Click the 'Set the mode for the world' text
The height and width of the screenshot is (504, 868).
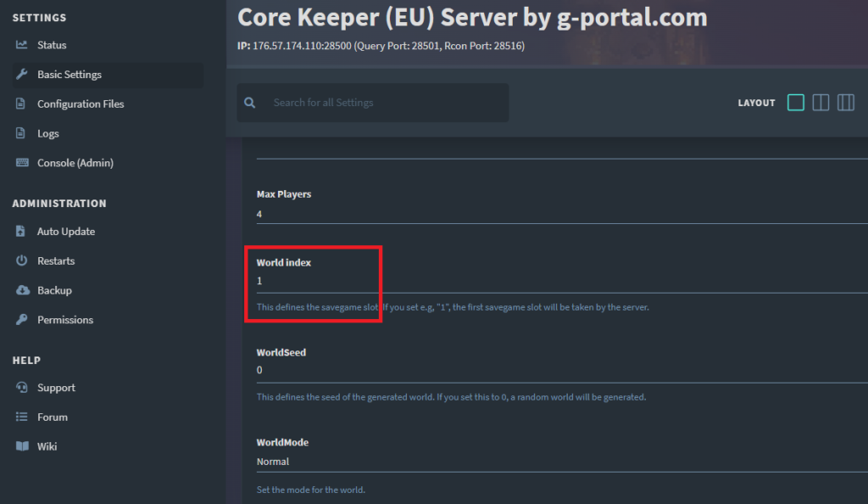point(310,490)
